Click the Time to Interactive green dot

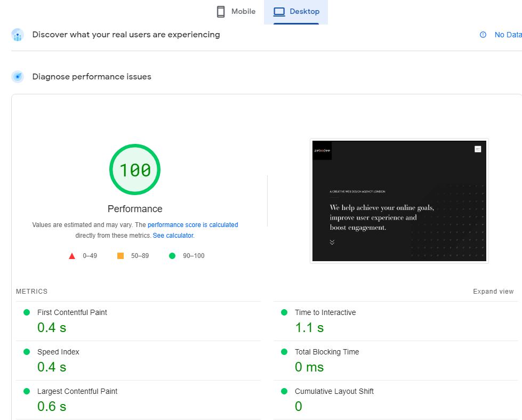click(x=284, y=312)
